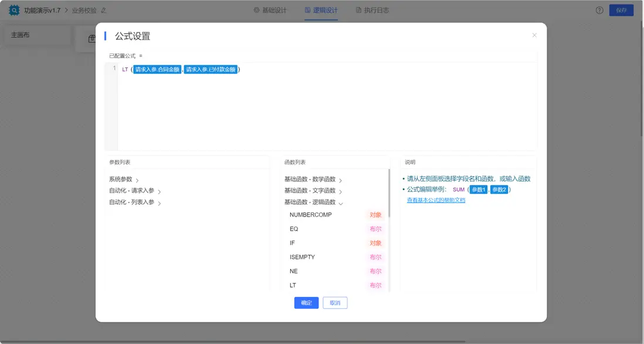Click the app logo gear icon
Screen dimensions: 644x344
(14, 11)
